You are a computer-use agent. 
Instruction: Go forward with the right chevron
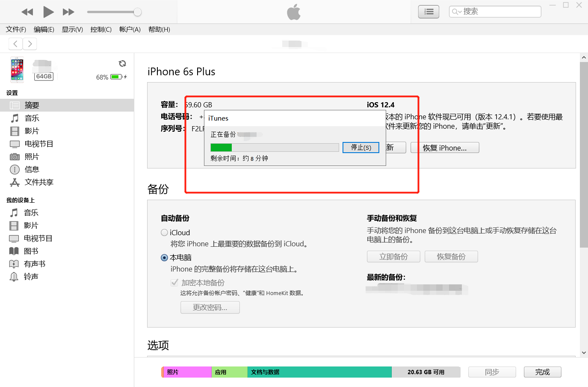click(x=30, y=44)
